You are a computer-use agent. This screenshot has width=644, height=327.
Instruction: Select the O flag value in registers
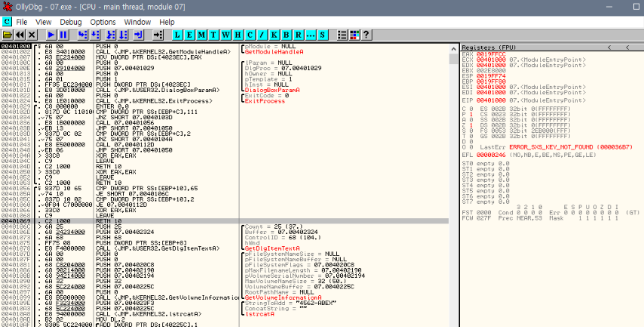coord(471,147)
